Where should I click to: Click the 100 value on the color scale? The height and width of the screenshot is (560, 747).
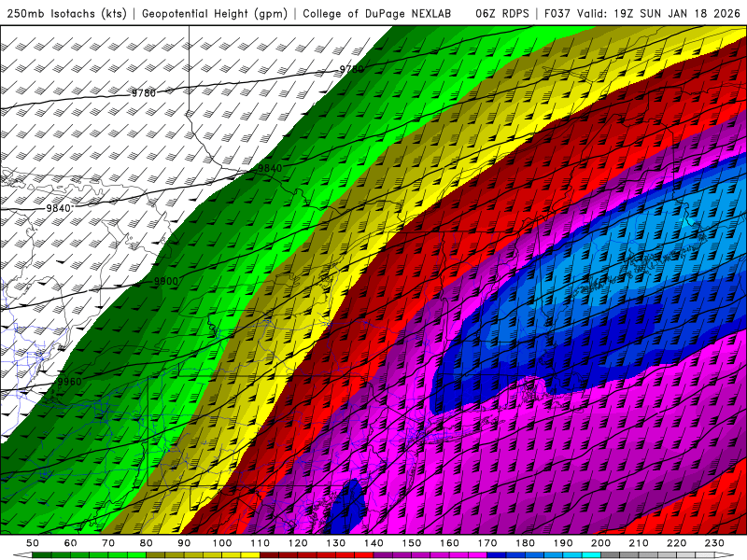pos(222,543)
